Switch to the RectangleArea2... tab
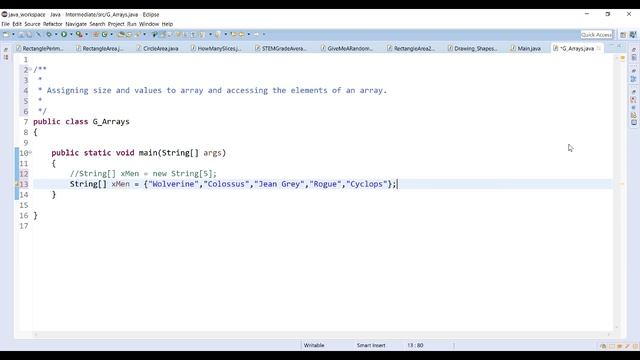The image size is (640, 360). click(411, 48)
